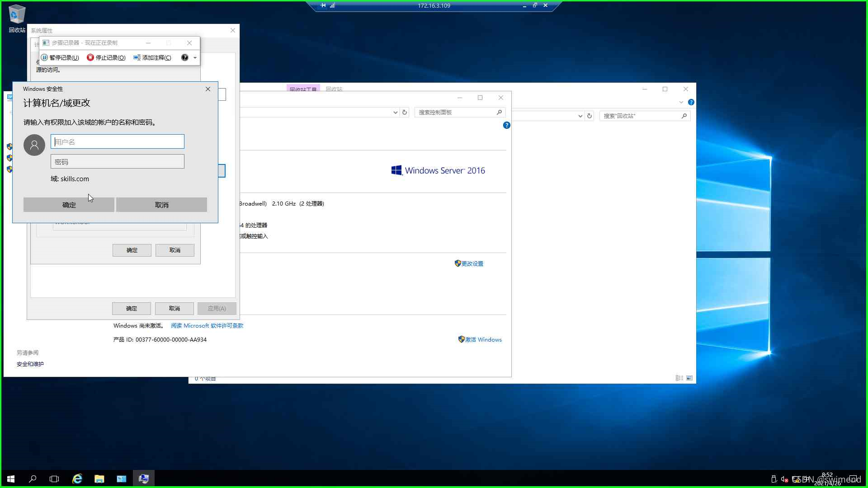
Task: Click 确定 in System Properties window
Action: click(x=132, y=309)
